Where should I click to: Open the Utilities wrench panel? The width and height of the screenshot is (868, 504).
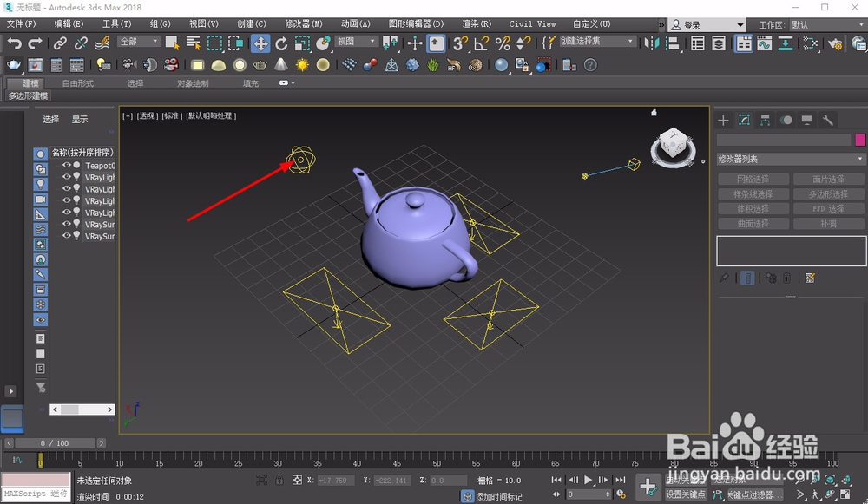(828, 121)
